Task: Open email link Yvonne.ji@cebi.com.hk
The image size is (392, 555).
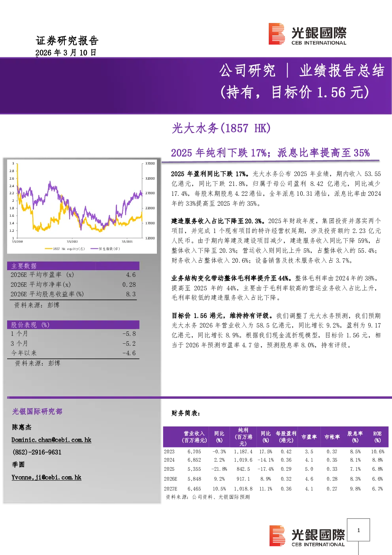Action: tap(46, 477)
